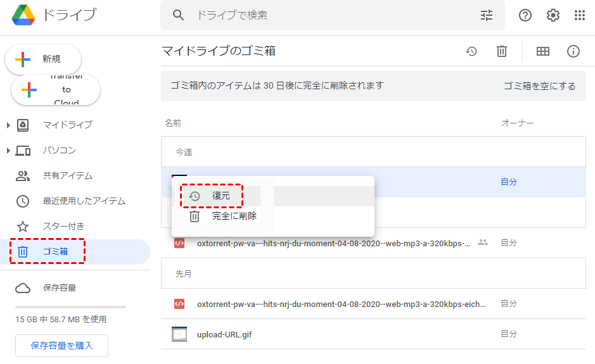Click the shared people icon on oxtorrent row
Image resolution: width=595 pixels, height=364 pixels.
coord(483,242)
